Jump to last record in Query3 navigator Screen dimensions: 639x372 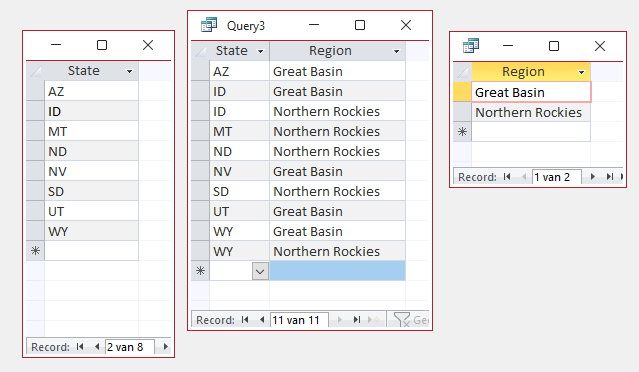[x=357, y=320]
